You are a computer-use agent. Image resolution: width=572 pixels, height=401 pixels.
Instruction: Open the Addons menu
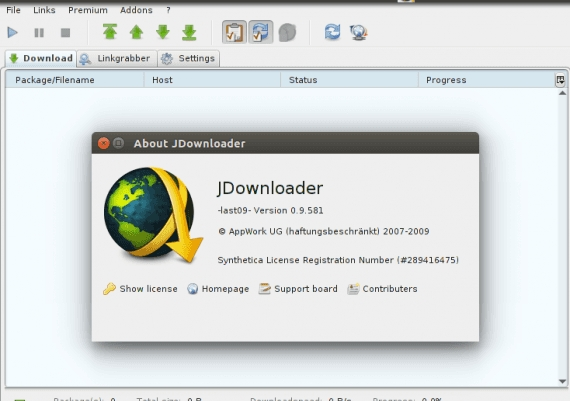(136, 10)
